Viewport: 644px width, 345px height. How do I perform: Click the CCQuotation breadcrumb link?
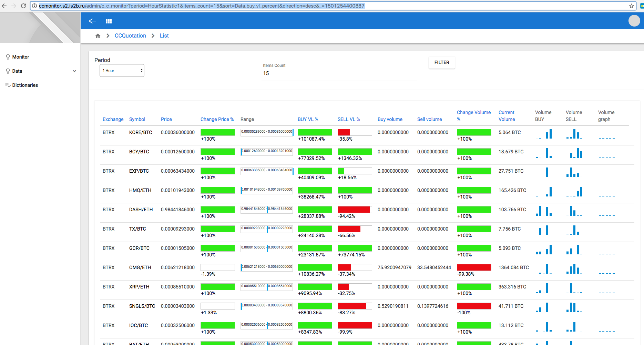point(130,36)
